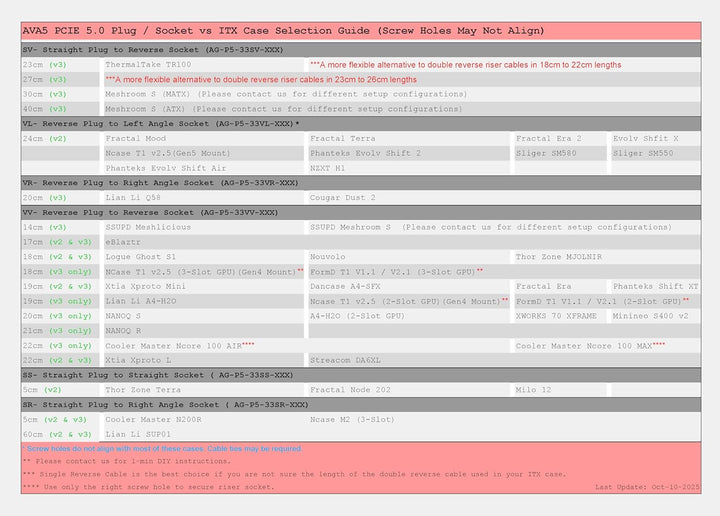Screen dimensions: 720x516
Task: Click the Fractal Node 202 cell
Action: (351, 389)
